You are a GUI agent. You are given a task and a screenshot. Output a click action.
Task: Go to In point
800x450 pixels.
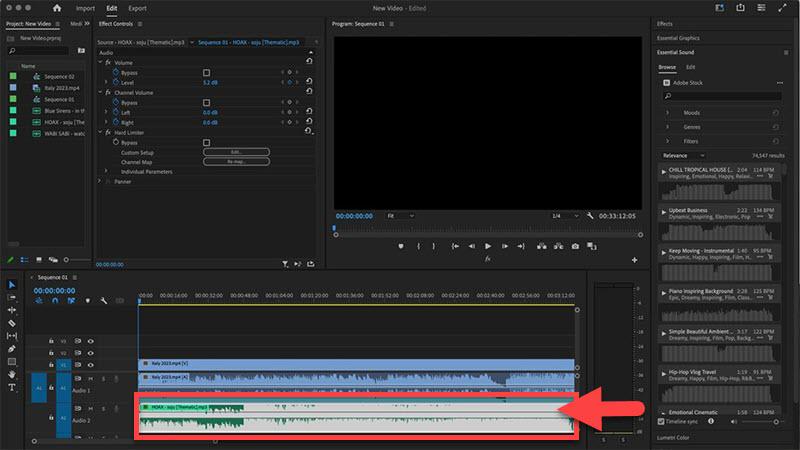point(455,246)
